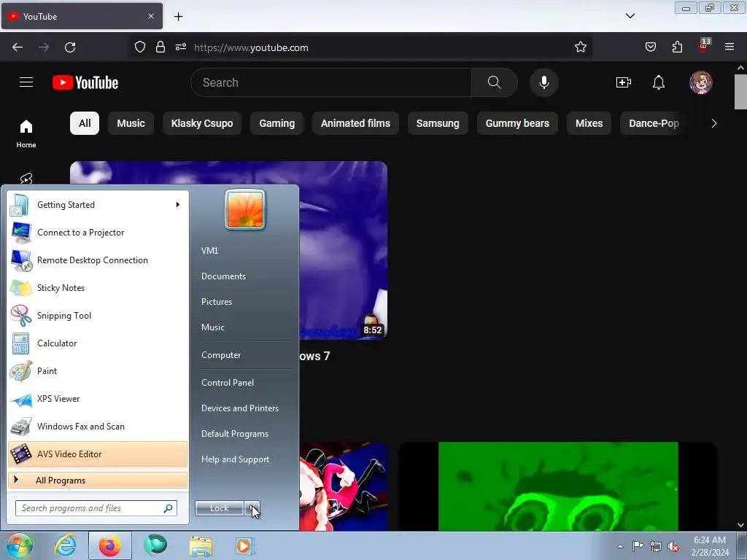Show more category chips with right arrow
747x560 pixels.
(x=713, y=123)
